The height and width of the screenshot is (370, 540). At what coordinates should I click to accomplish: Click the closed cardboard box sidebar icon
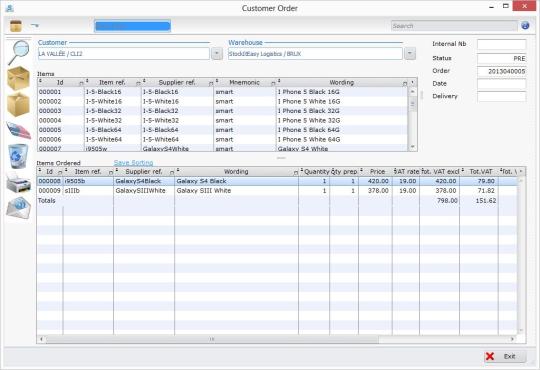pos(18,78)
